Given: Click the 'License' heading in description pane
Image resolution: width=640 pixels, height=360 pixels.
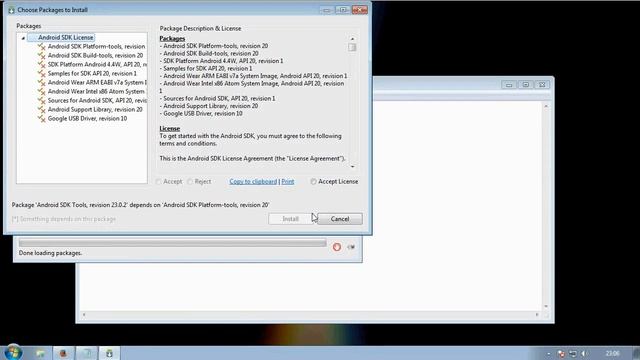Looking at the screenshot, I should point(170,129).
